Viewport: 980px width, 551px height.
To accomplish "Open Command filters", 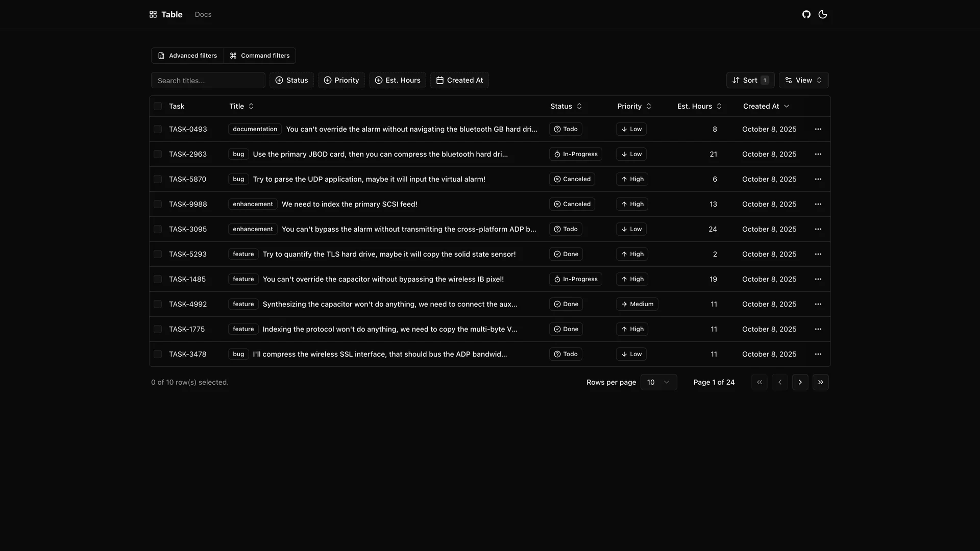I will (x=260, y=55).
